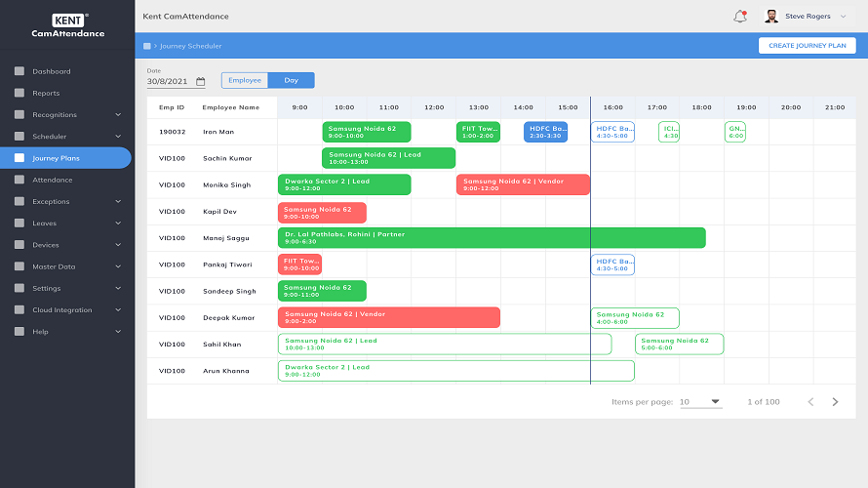Click the Cloud Integration sidebar icon
This screenshot has width=868, height=488.
click(x=20, y=309)
